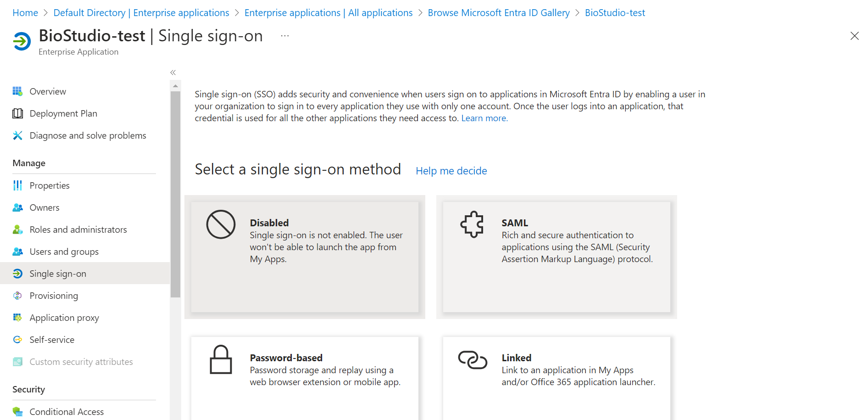Click the Diagnose and solve problems wrench icon
The width and height of the screenshot is (868, 420).
tap(17, 135)
